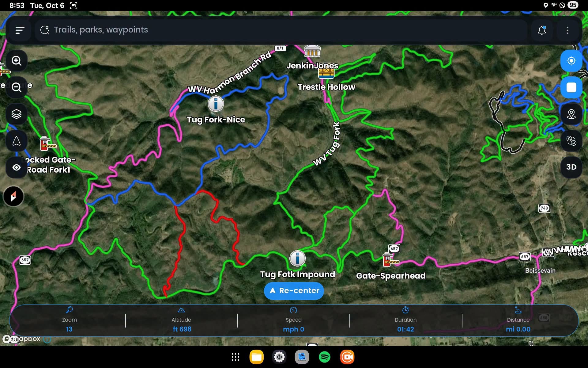
Task: Tap the Duration 01:42 stat
Action: 405,320
